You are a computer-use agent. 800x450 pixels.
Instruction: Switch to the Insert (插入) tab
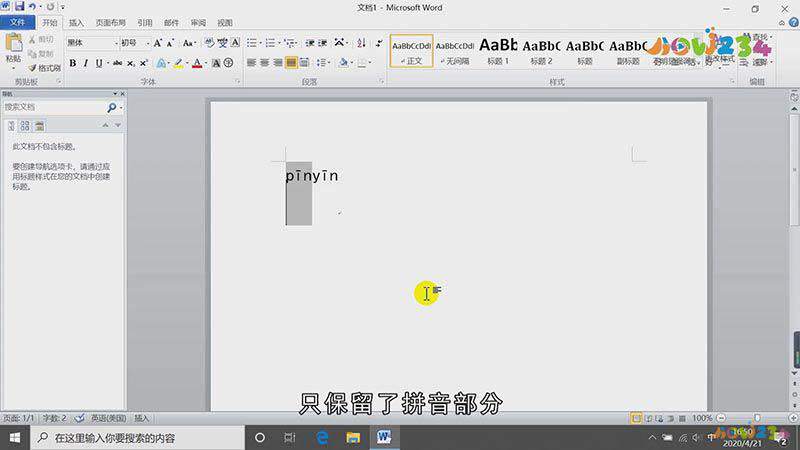[x=76, y=22]
